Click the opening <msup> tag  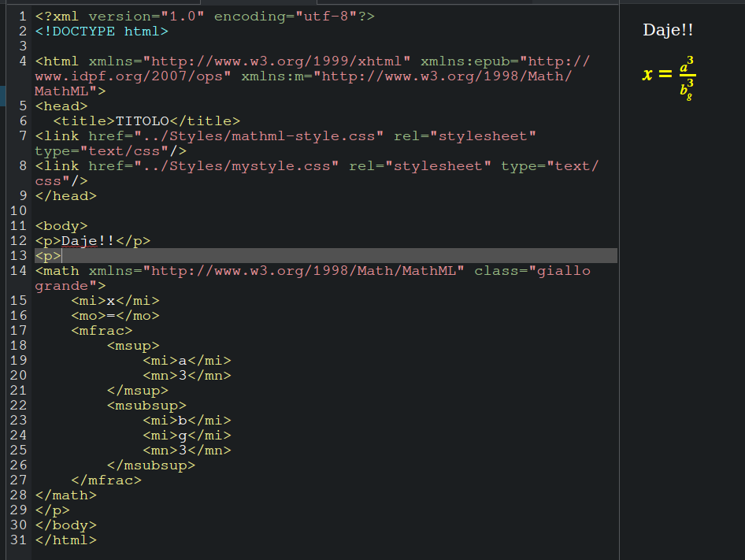point(133,346)
